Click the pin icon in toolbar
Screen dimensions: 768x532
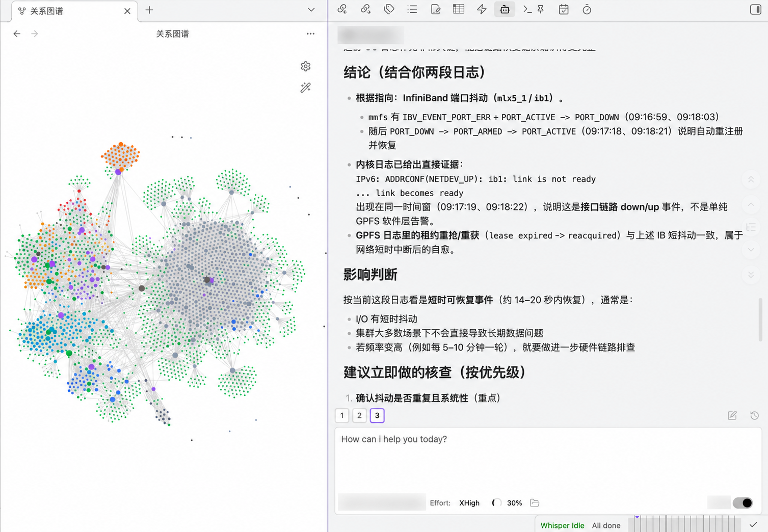click(x=541, y=9)
